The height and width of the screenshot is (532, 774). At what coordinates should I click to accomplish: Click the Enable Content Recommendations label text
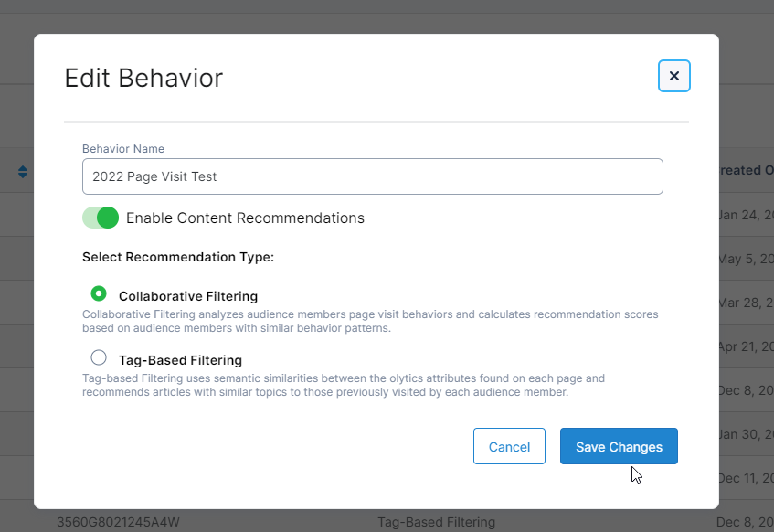pyautogui.click(x=245, y=218)
